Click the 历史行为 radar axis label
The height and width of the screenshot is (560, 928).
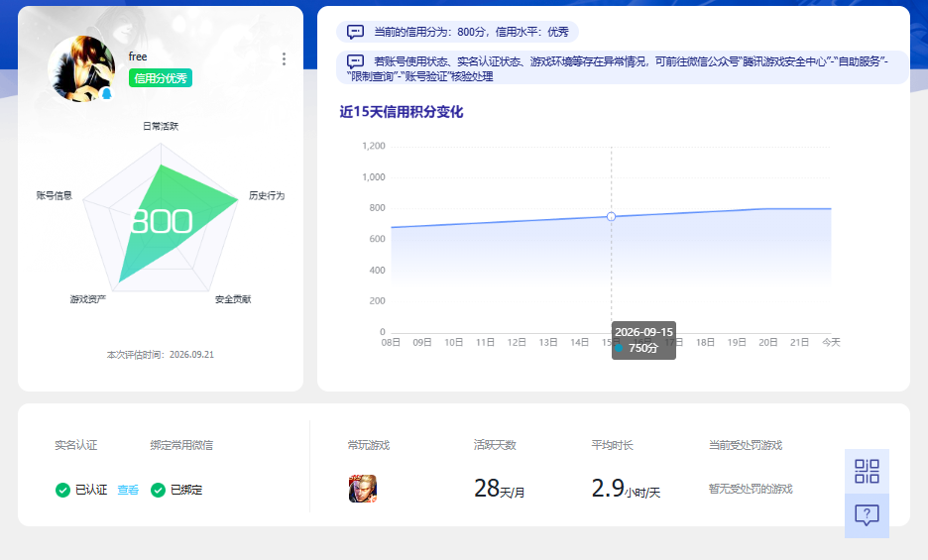point(267,195)
